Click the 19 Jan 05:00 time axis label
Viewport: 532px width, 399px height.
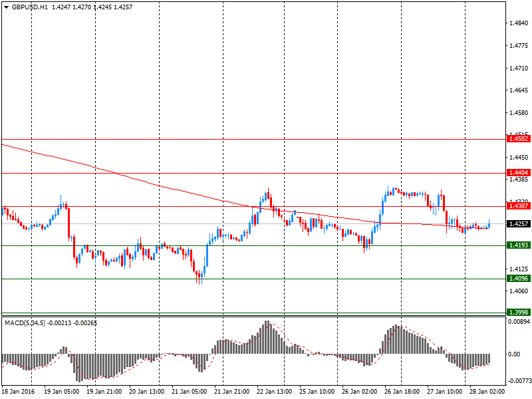pos(61,392)
